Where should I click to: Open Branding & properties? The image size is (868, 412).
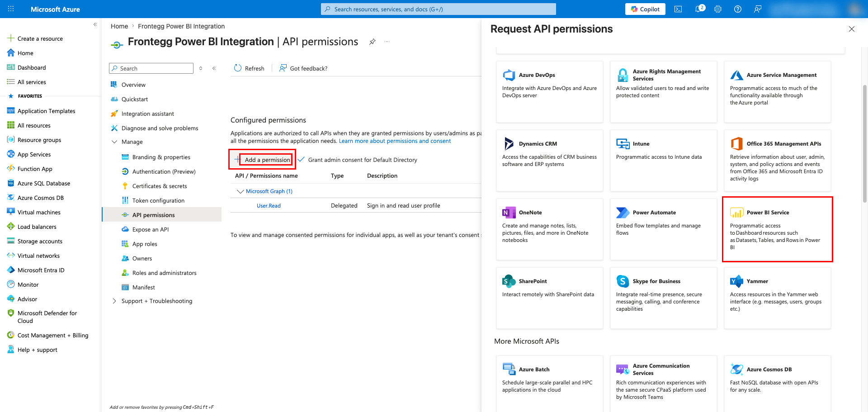162,157
